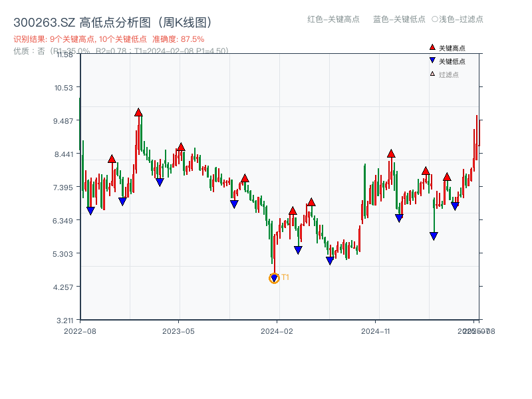Click the grey 优质：否 parameter line

pyautogui.click(x=121, y=51)
